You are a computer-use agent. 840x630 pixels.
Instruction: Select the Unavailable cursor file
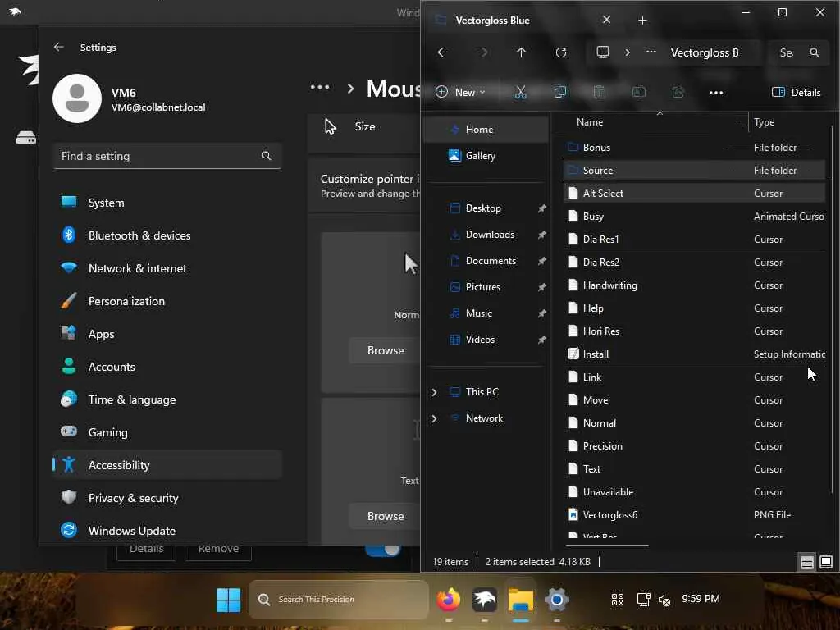[x=694, y=492]
